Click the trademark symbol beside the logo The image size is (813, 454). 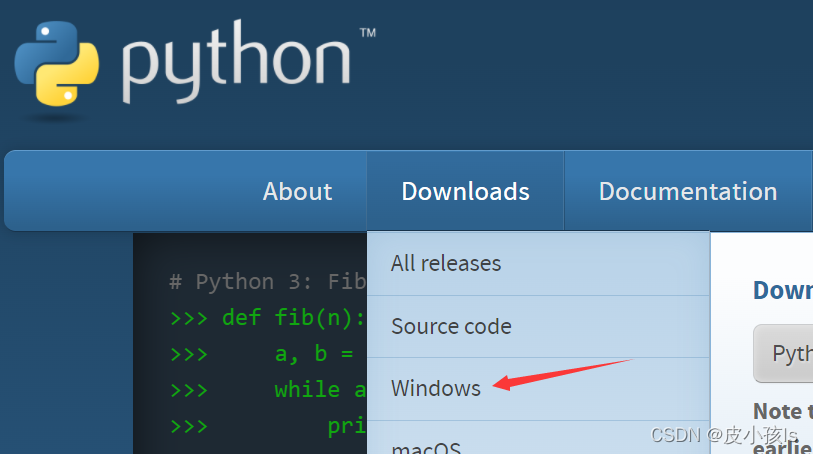367,33
